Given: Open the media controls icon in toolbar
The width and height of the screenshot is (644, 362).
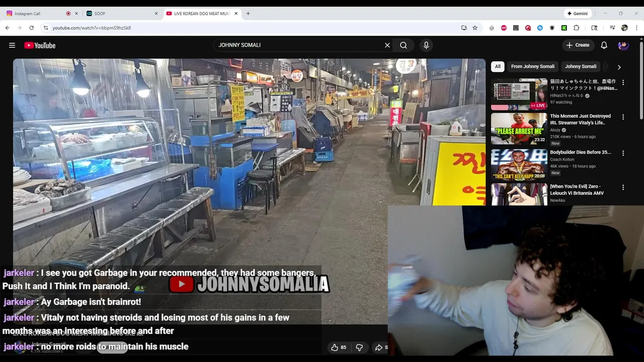Looking at the screenshot, I should (612, 28).
